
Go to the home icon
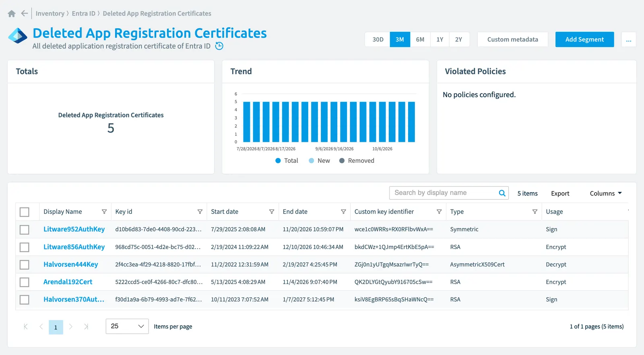12,14
